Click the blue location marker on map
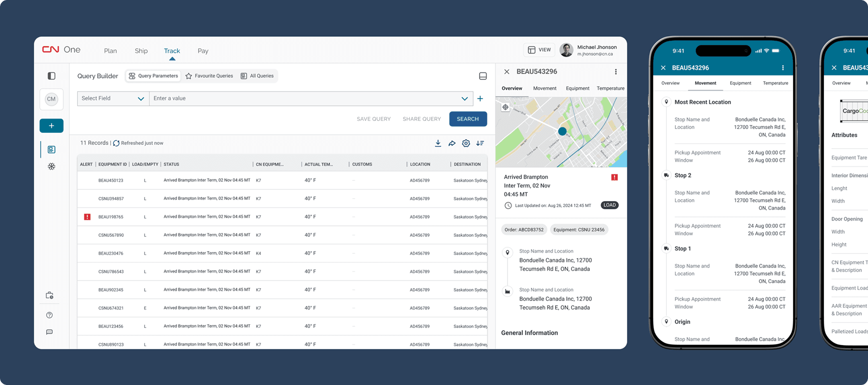Screen dimensions: 868x385 pyautogui.click(x=562, y=131)
